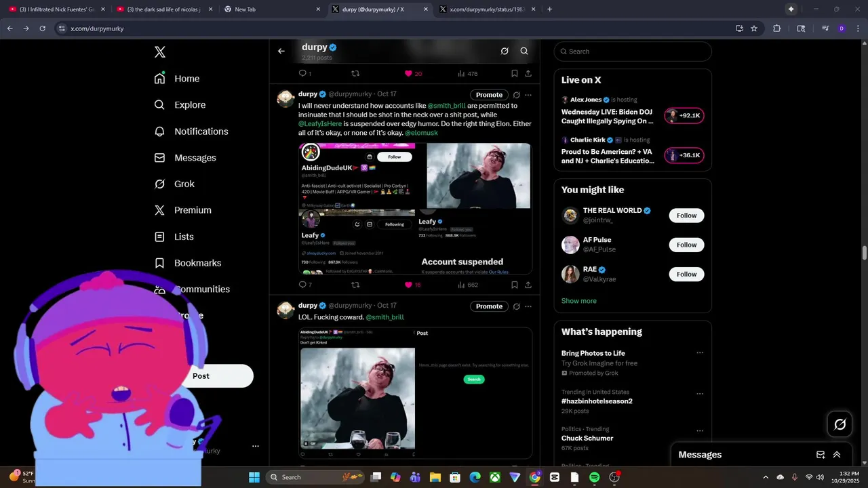Open the @smith_brill mention in Elon post
This screenshot has height=488, width=868.
(x=446, y=106)
